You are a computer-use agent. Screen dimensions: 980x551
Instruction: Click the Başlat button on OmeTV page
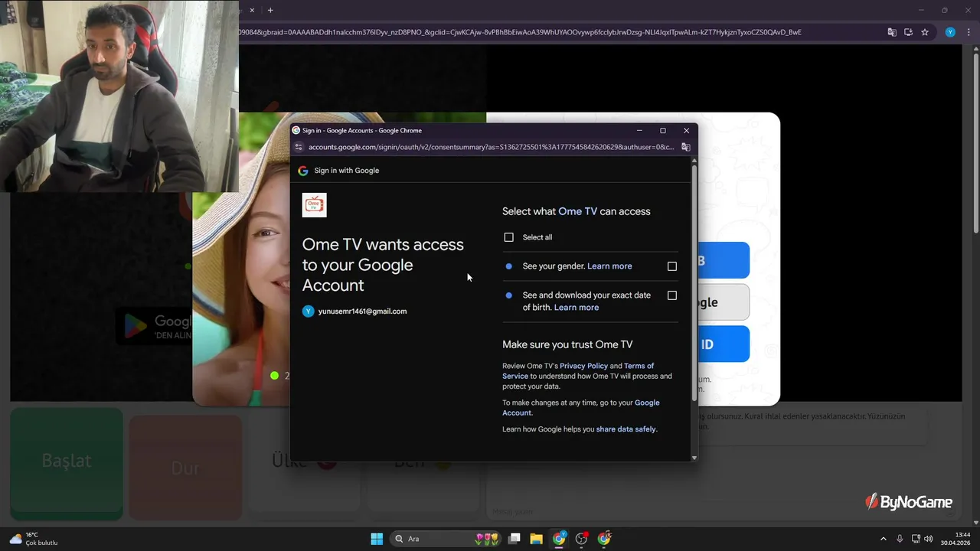click(67, 463)
